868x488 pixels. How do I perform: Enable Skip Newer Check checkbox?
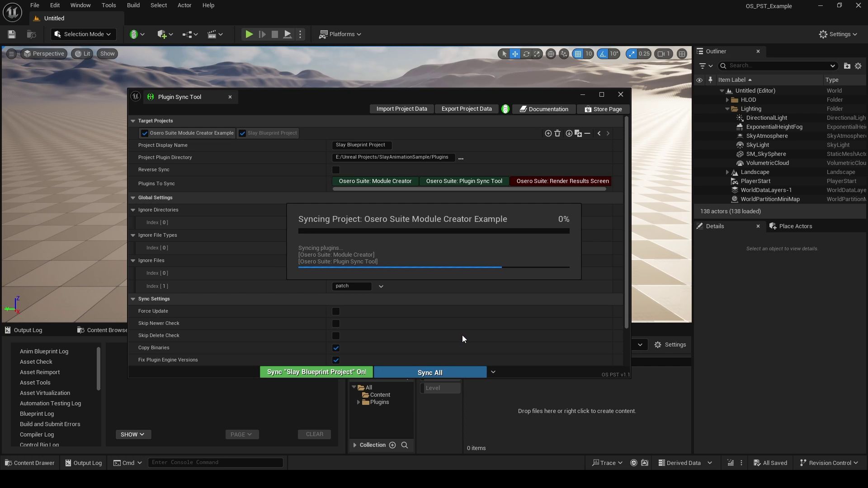[x=336, y=324]
